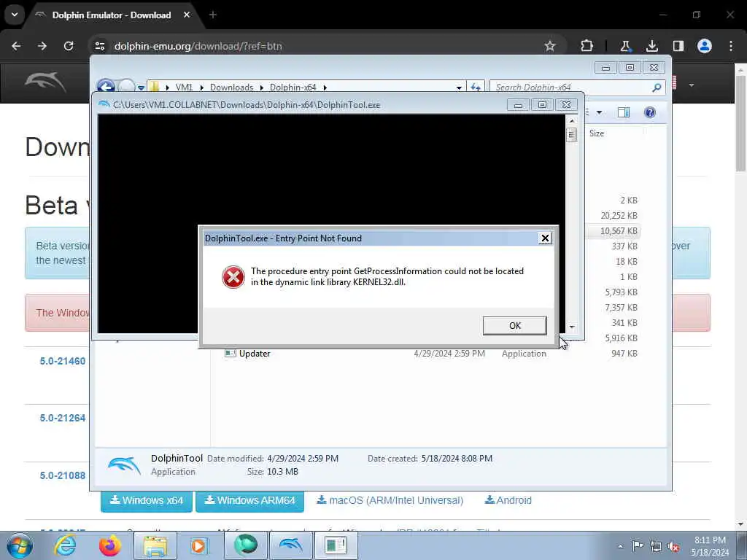Expand the arrow after Dolphin-x64 breadcrumb
Viewport: 747px width, 560px height.
tap(325, 87)
